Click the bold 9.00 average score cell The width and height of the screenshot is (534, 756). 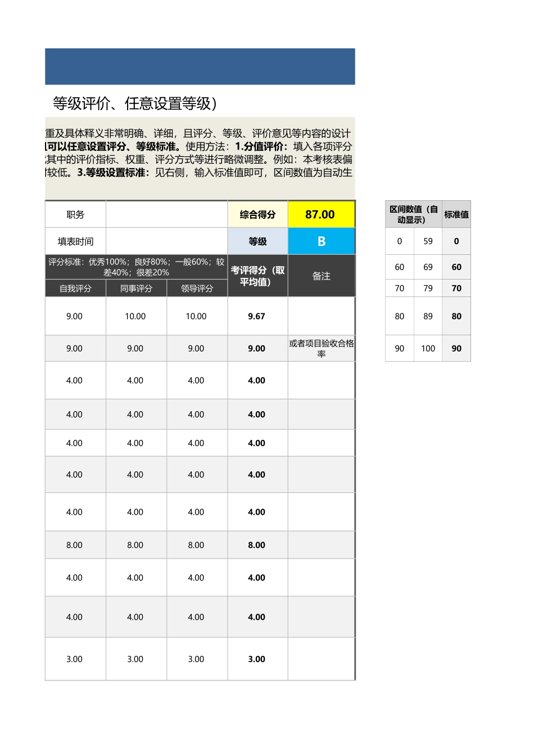click(x=257, y=348)
